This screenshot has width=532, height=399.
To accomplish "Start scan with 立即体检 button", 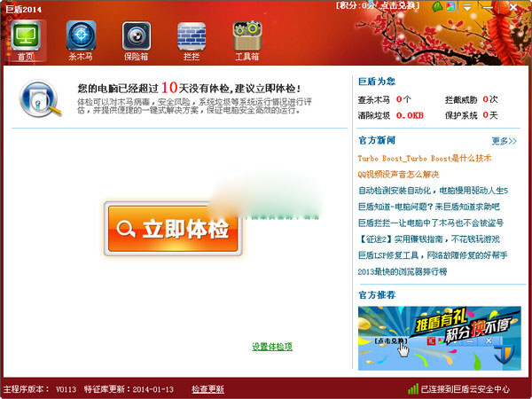I will 171,229.
